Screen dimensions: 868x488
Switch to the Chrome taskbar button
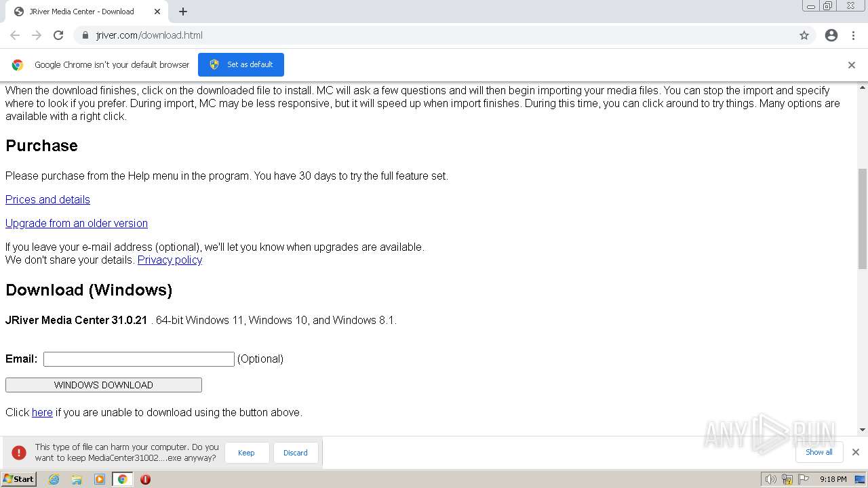(x=123, y=479)
